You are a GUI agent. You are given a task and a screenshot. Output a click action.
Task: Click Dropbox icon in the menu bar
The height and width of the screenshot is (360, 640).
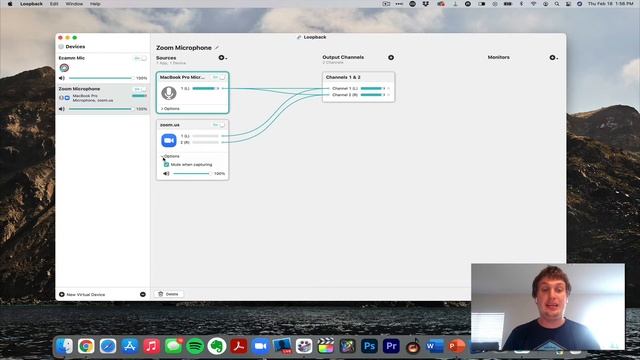pos(426,4)
